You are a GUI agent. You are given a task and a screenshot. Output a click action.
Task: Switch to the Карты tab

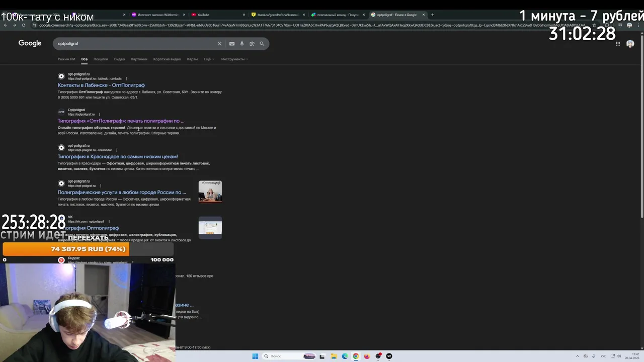pyautogui.click(x=192, y=59)
